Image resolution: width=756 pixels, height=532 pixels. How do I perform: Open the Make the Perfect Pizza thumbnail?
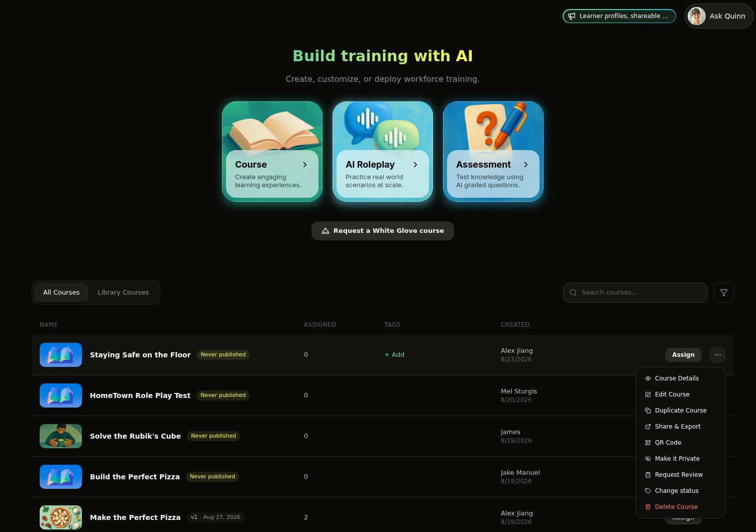[61, 517]
